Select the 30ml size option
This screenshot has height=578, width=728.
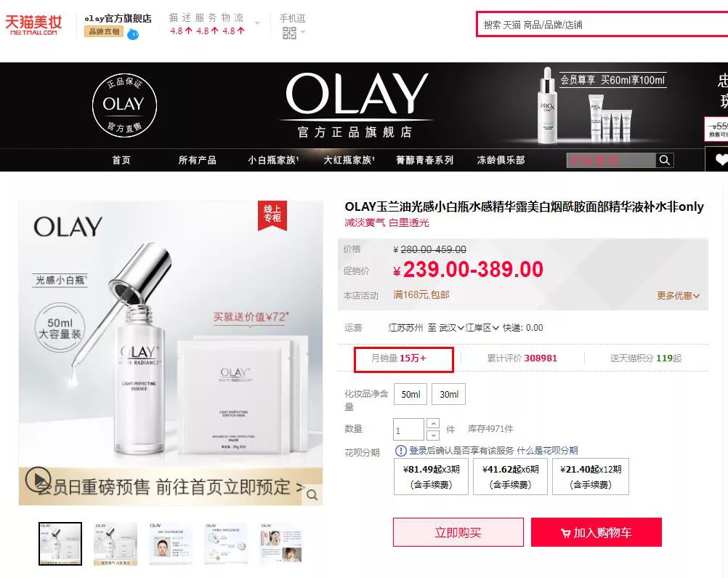click(x=448, y=395)
